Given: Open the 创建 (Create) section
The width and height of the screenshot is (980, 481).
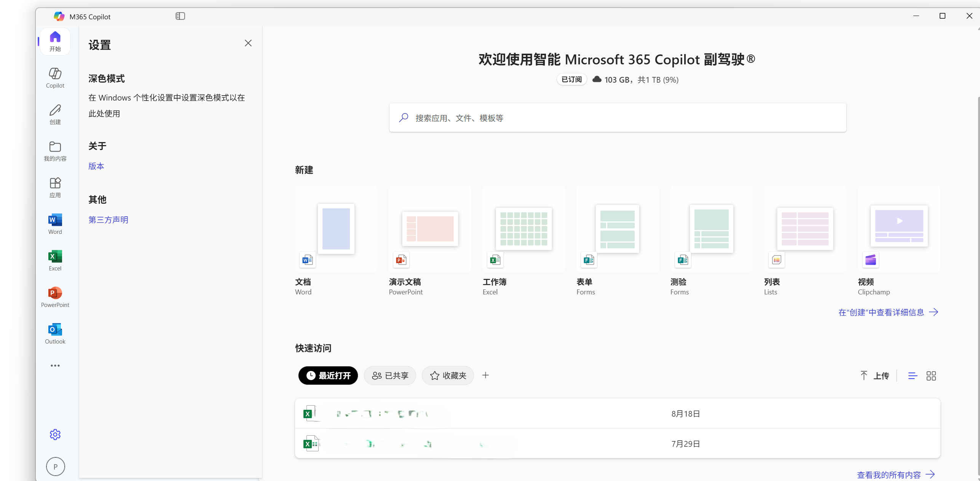Looking at the screenshot, I should click(x=55, y=113).
